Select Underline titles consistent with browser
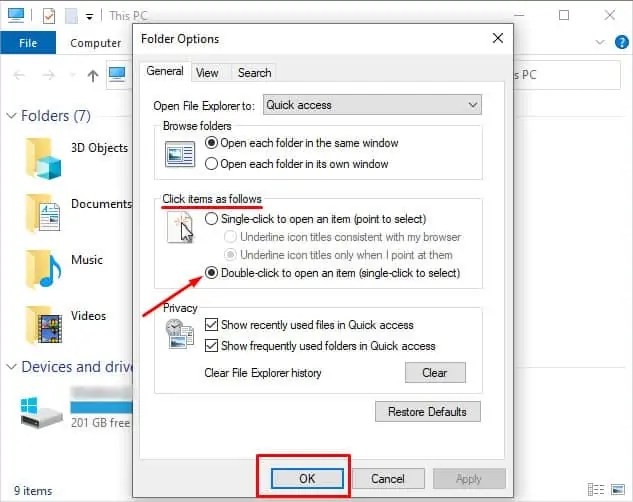Image resolution: width=633 pixels, height=502 pixels. (342, 237)
